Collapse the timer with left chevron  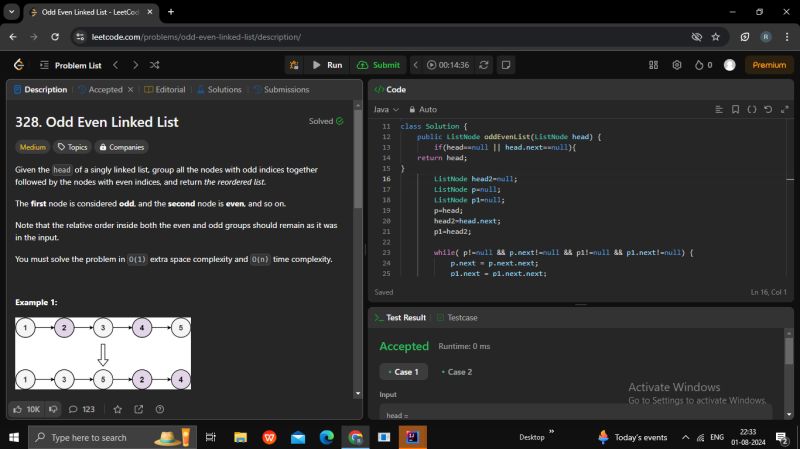point(416,65)
